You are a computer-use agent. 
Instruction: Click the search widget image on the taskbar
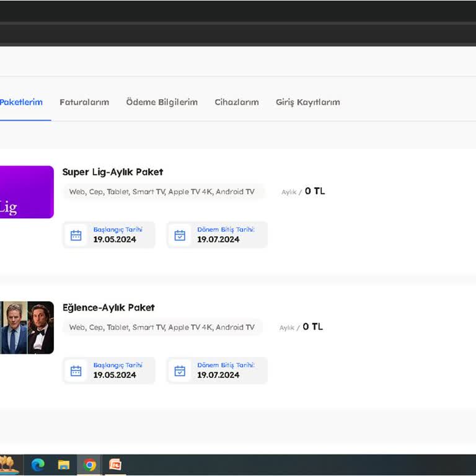click(x=9, y=464)
